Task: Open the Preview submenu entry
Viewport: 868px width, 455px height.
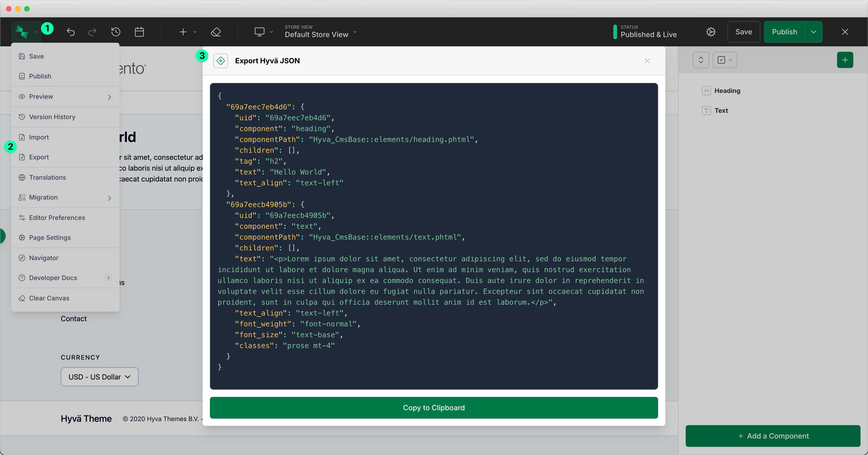Action: 65,96
